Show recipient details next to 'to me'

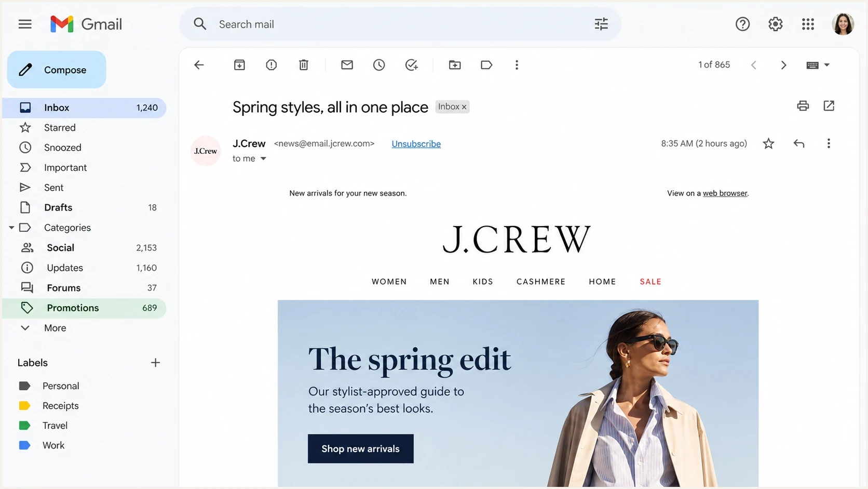point(263,158)
